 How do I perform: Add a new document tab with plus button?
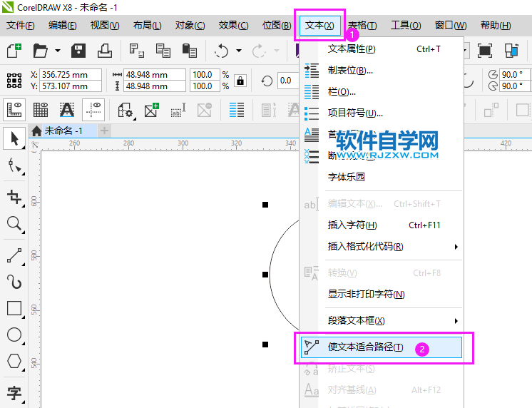click(105, 131)
